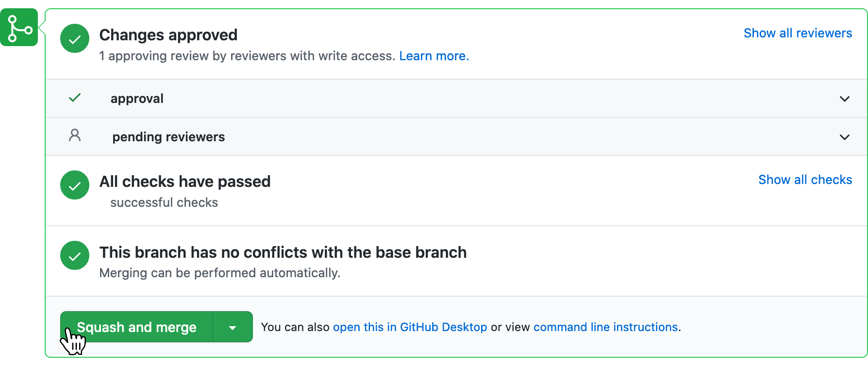
Task: Expand the pending reviewers chevron
Action: [844, 137]
